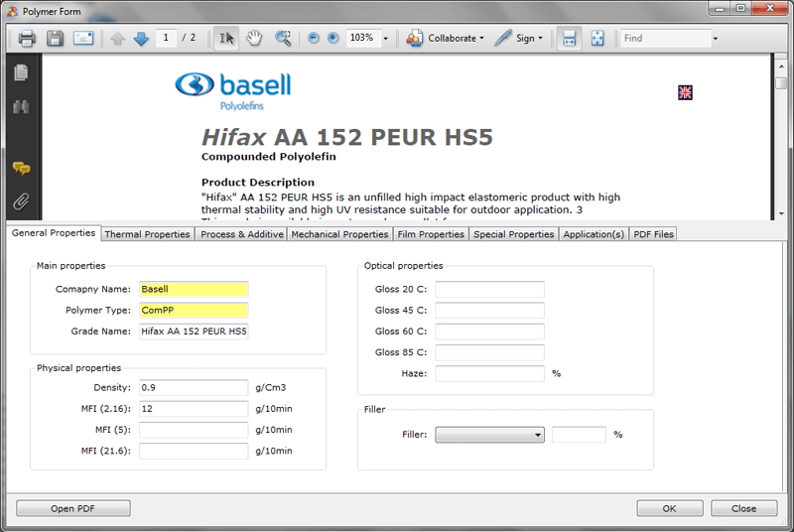Click the Close button at bottom
Screen dimensions: 794x532
pyautogui.click(x=743, y=509)
